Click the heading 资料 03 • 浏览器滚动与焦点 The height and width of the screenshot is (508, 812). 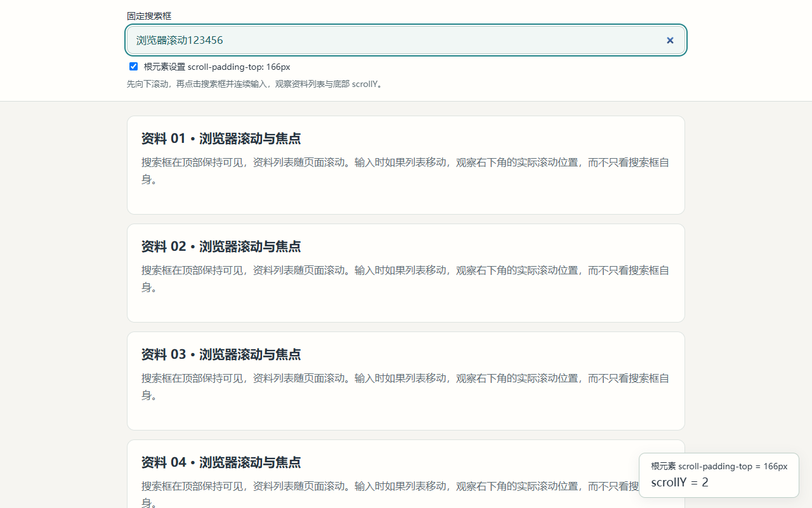click(221, 354)
